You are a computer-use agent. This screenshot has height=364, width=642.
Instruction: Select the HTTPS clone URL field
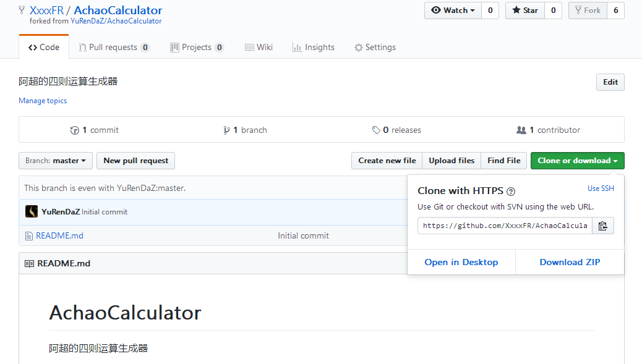(505, 226)
